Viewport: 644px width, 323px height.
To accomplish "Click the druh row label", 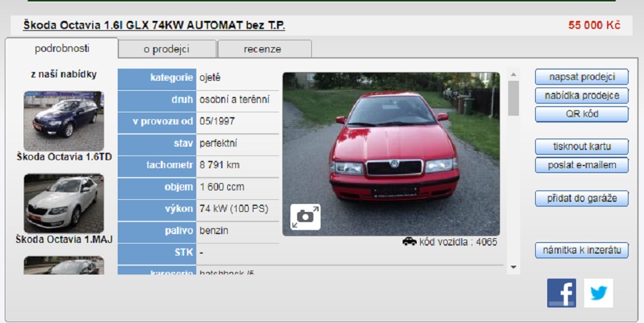I will (x=182, y=100).
